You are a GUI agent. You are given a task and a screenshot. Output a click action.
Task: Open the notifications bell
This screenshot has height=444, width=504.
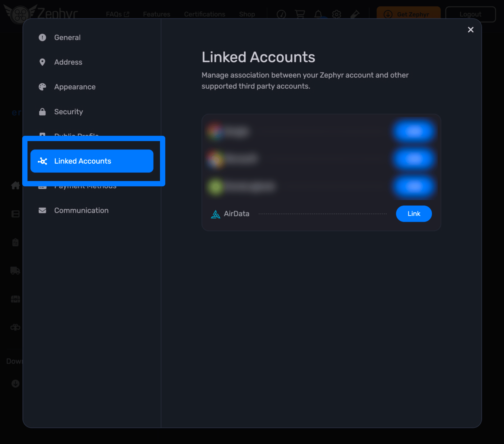coord(318,14)
